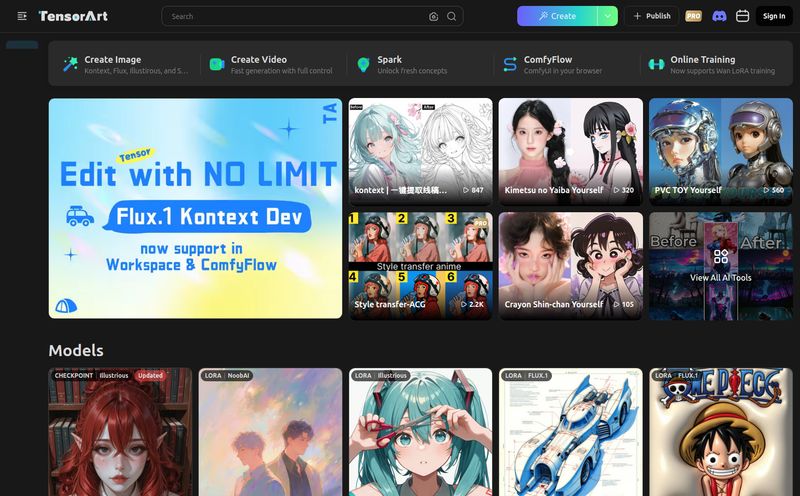Toggle the sidebar menu icon

tap(22, 16)
